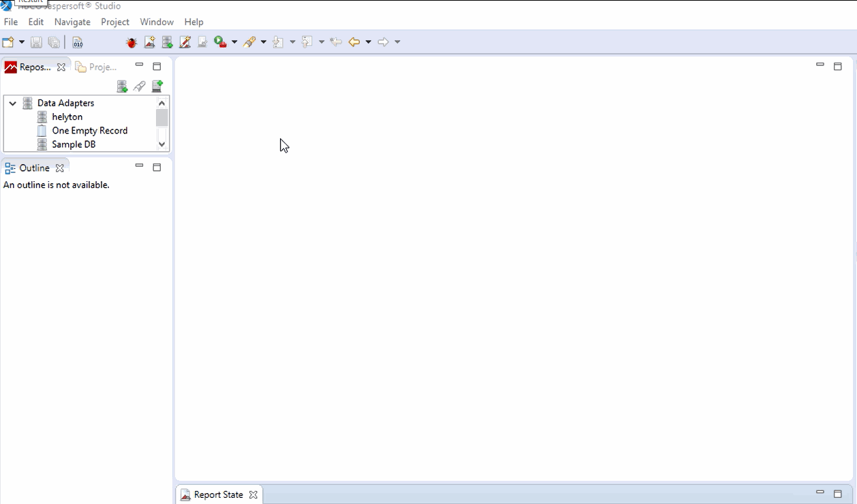Maximize the Report State panel

tap(838, 494)
